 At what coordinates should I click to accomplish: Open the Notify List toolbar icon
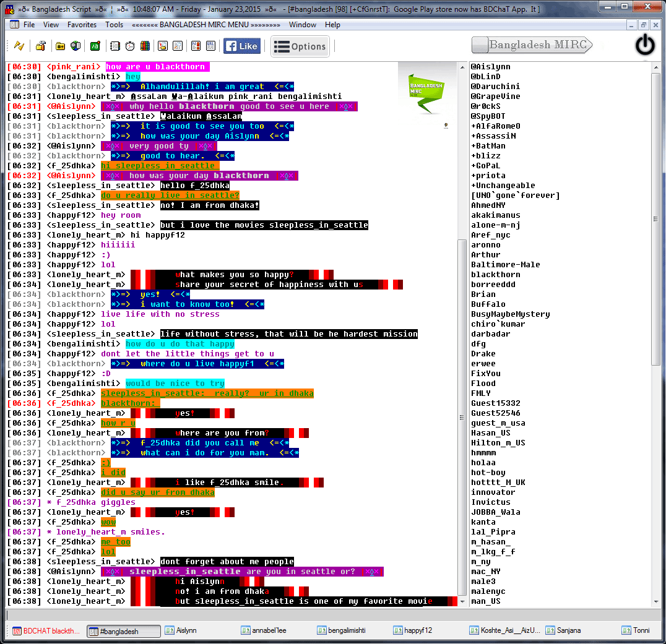point(196,46)
